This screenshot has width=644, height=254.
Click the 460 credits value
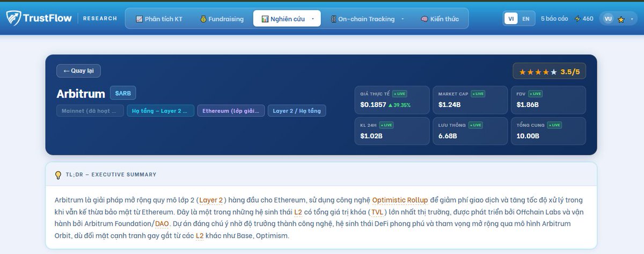588,19
